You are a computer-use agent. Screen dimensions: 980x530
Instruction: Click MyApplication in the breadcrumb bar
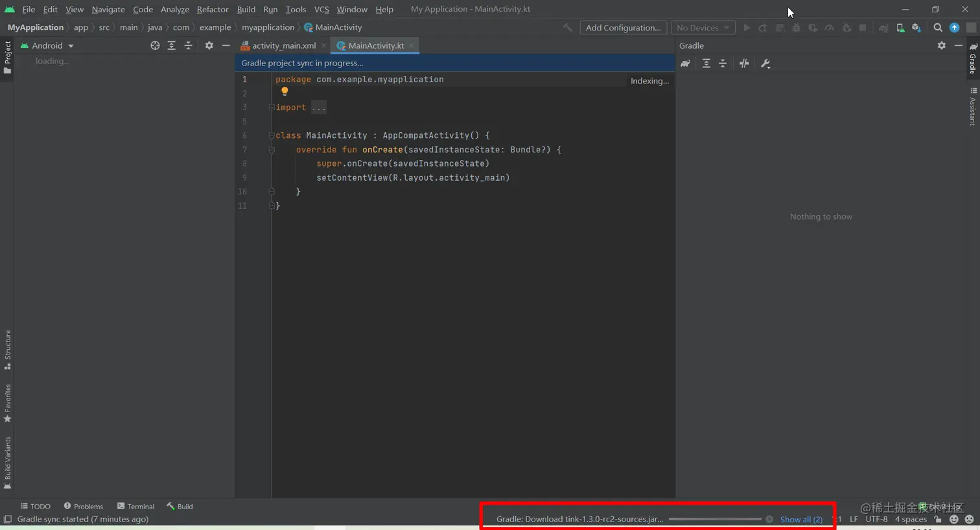[x=36, y=27]
